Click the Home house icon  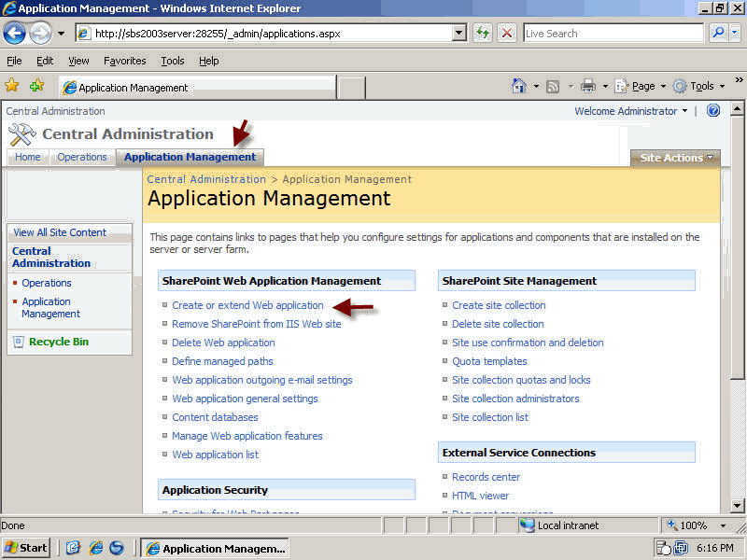tap(519, 86)
